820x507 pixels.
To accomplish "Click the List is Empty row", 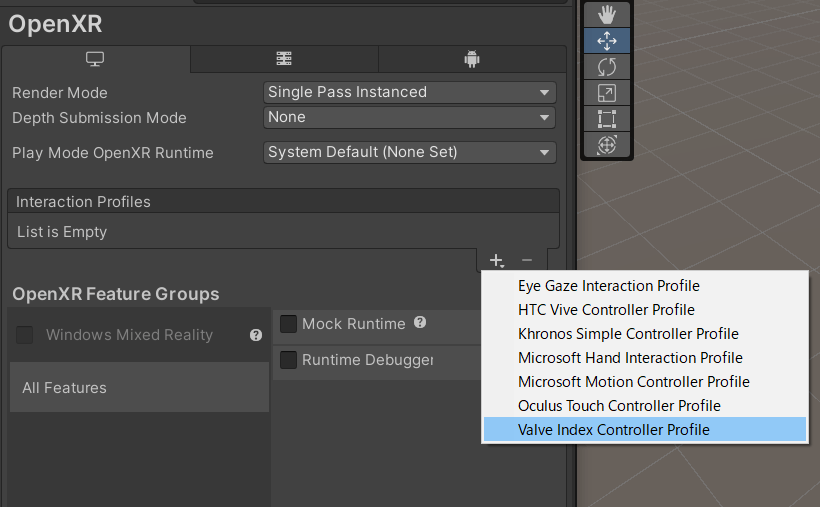I will (x=283, y=231).
